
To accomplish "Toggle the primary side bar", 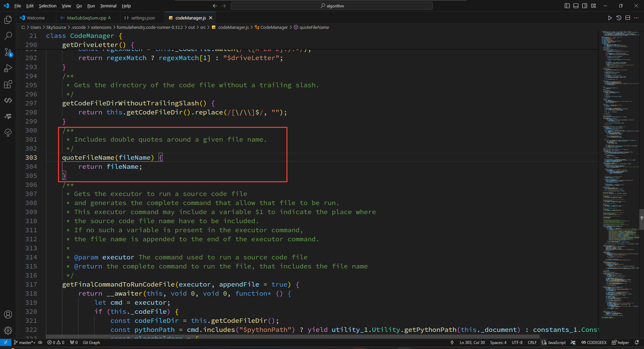I will (567, 6).
